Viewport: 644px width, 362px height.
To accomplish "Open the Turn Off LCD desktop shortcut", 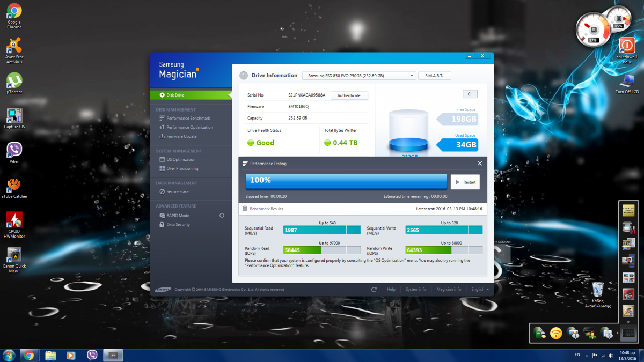I will [627, 84].
